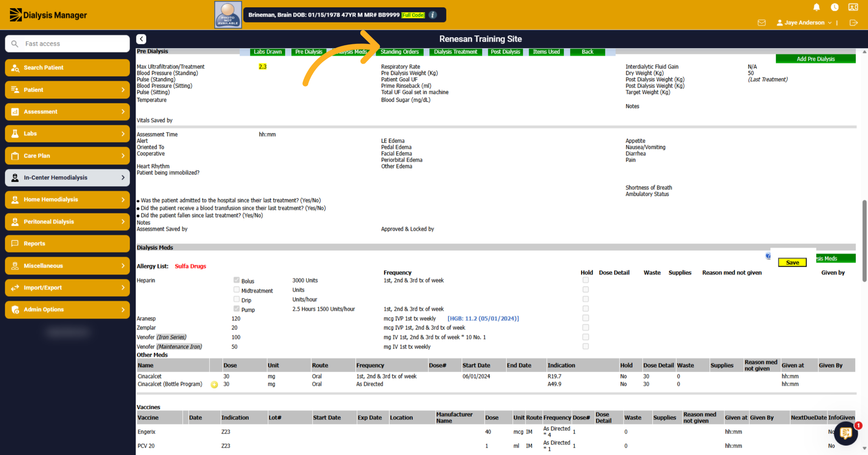The image size is (868, 455).
Task: Expand In-Center Hemodialysis menu
Action: coord(67,177)
